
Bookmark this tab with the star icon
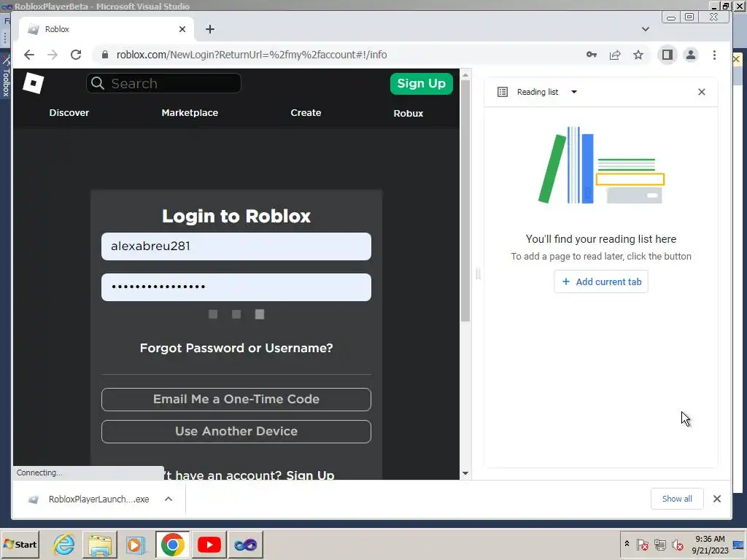(638, 55)
